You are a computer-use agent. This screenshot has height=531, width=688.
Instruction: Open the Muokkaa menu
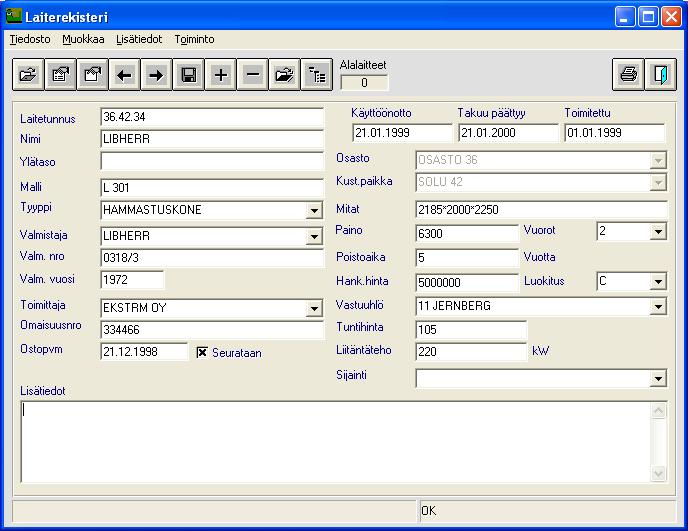click(x=83, y=39)
